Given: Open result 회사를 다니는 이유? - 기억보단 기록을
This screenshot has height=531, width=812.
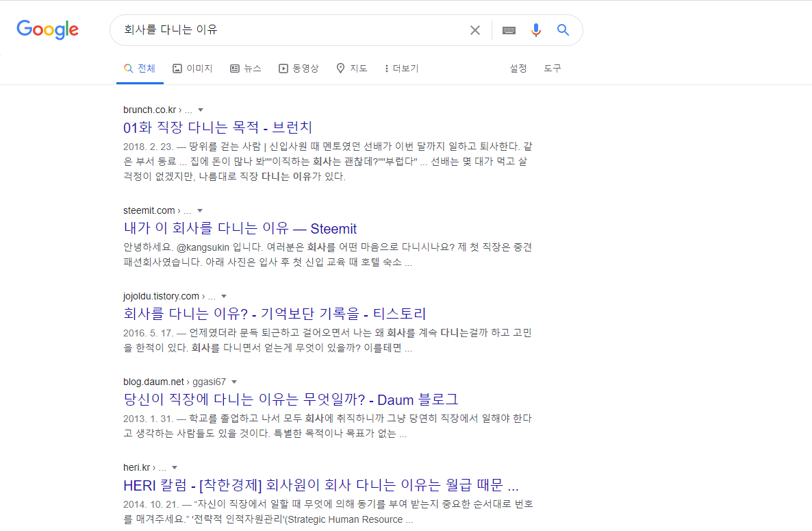Looking at the screenshot, I should (x=275, y=313).
